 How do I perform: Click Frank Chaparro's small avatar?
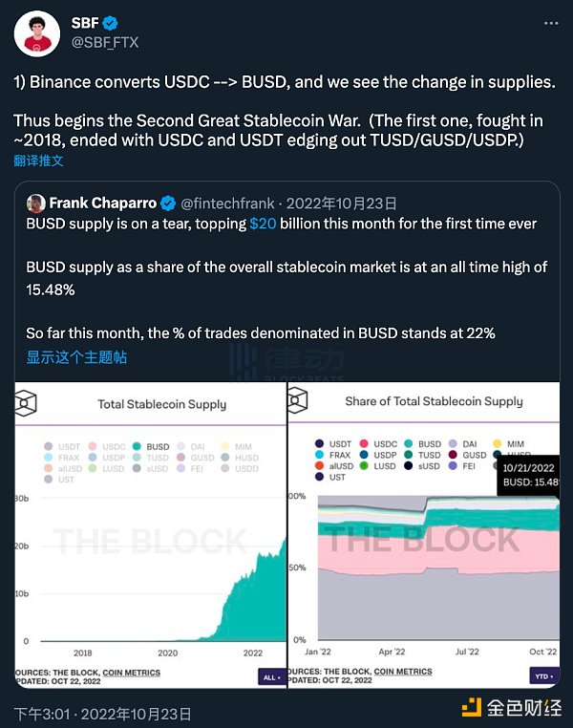pos(35,203)
